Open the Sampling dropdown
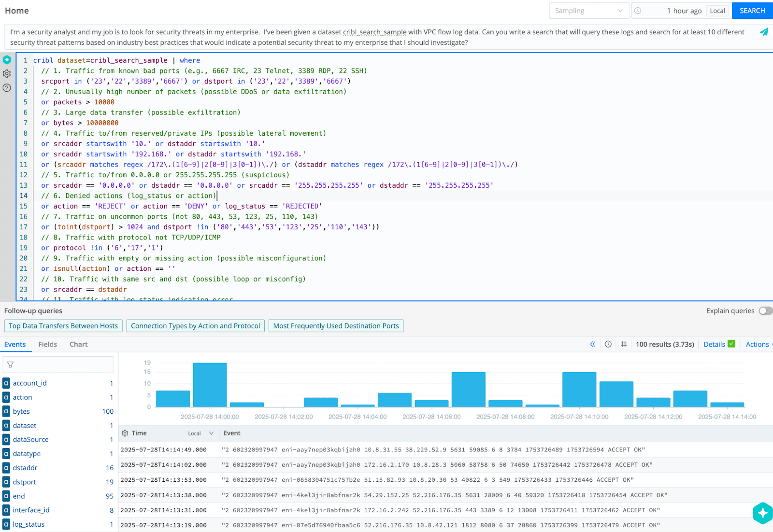Image resolution: width=773 pixels, height=532 pixels. click(588, 11)
